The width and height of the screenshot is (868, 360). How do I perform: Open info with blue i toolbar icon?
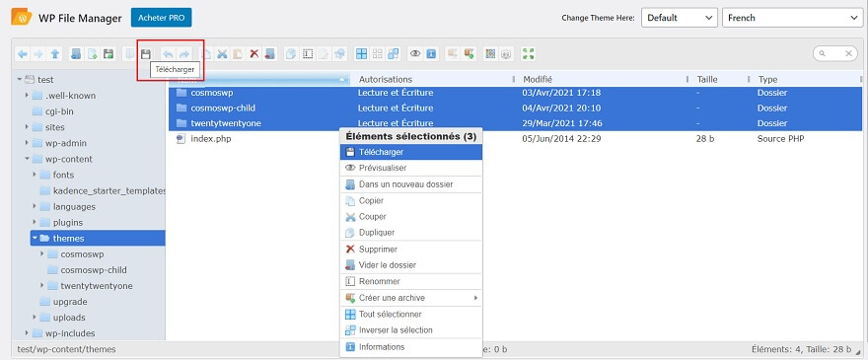[431, 53]
